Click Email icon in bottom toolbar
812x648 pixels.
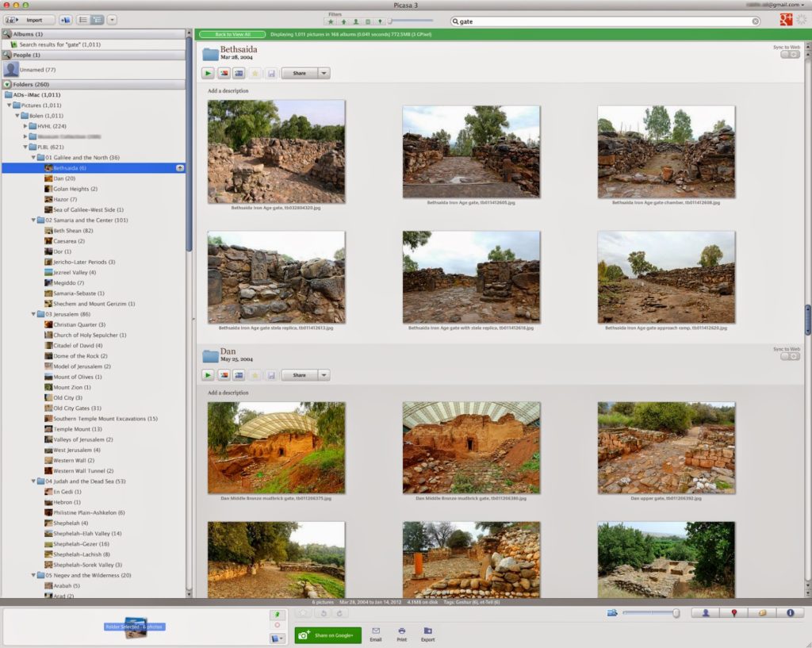pos(376,634)
